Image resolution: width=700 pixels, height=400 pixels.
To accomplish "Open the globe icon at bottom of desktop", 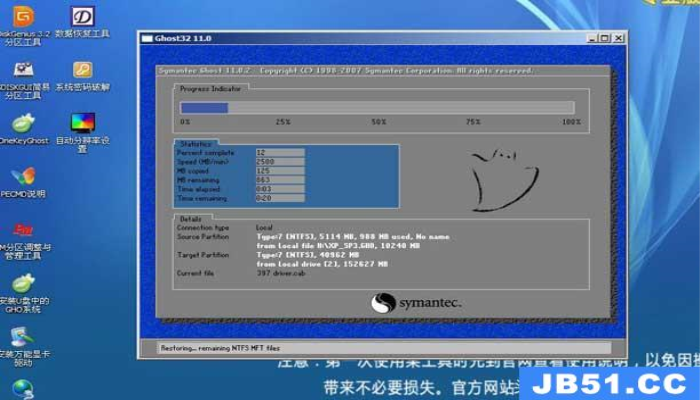I will click(x=22, y=390).
